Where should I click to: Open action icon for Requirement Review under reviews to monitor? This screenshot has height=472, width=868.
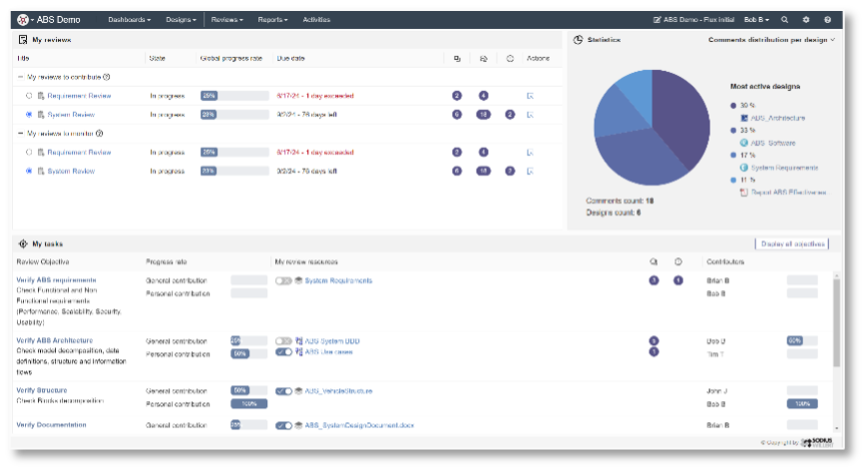pos(530,153)
